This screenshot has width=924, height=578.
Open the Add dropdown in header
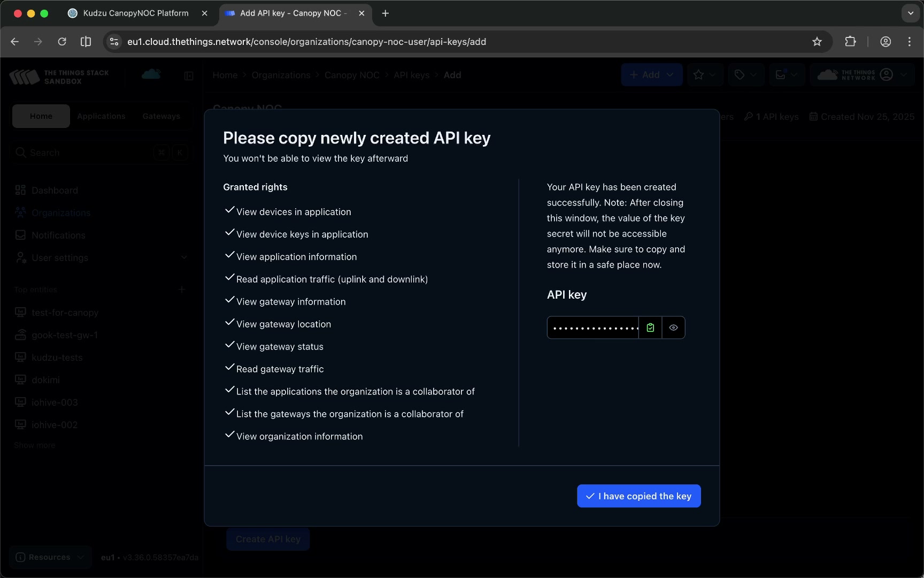[651, 75]
